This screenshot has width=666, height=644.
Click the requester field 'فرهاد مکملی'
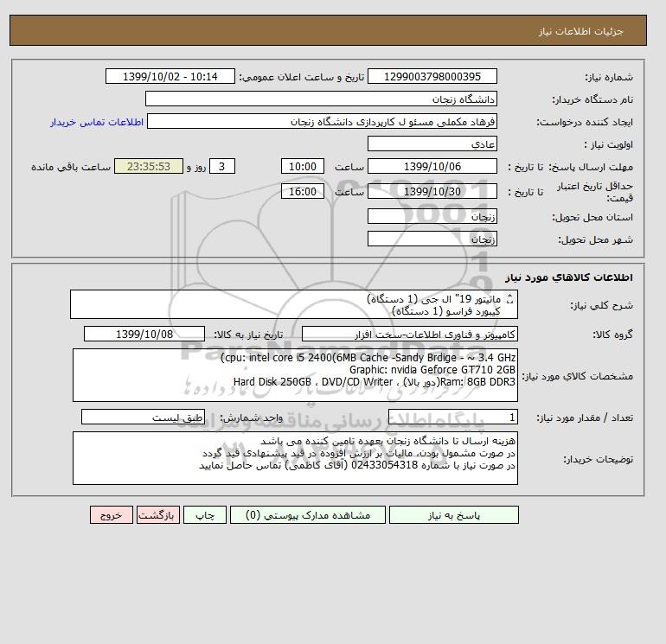322,121
